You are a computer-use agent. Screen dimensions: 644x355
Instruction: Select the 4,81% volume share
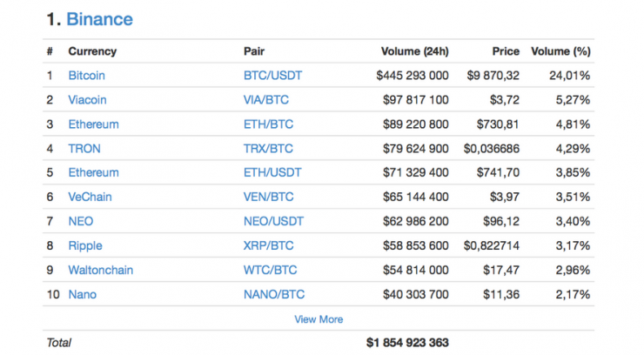(x=573, y=124)
